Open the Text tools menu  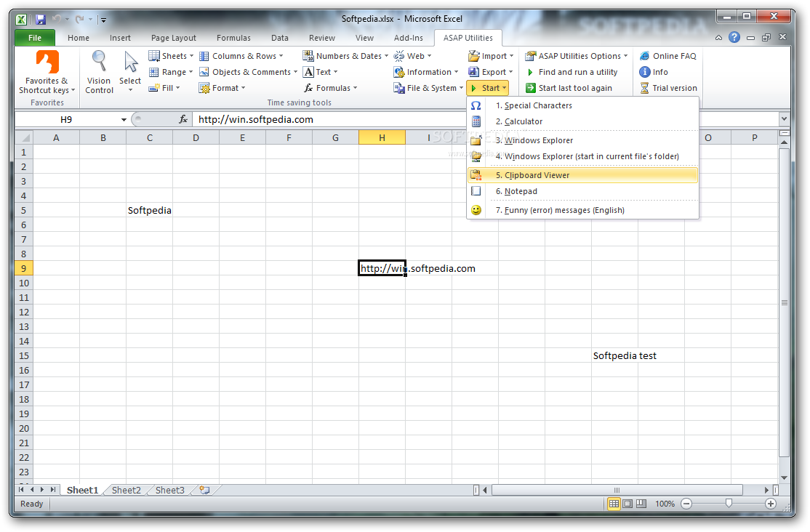click(320, 72)
